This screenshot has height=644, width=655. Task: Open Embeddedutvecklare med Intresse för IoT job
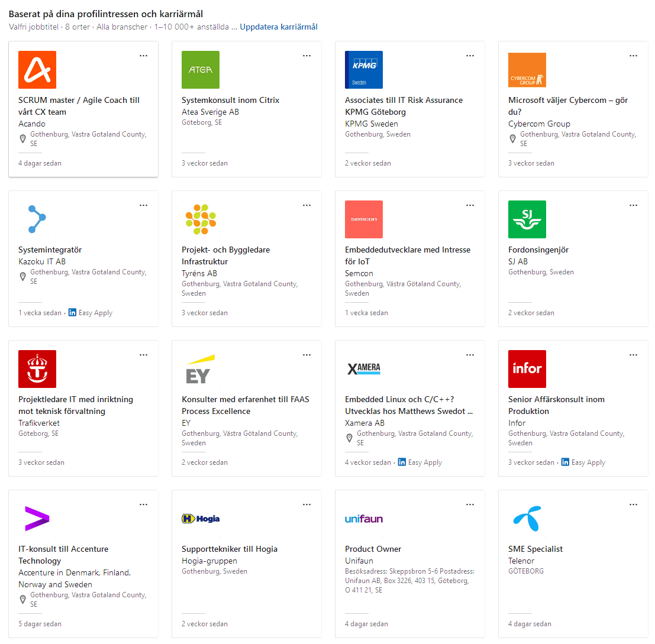pyautogui.click(x=408, y=255)
